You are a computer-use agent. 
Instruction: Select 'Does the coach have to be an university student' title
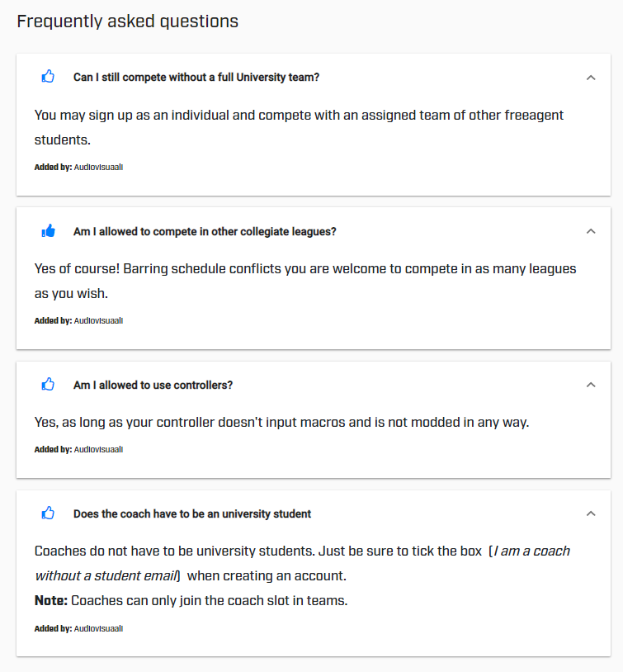(x=191, y=513)
